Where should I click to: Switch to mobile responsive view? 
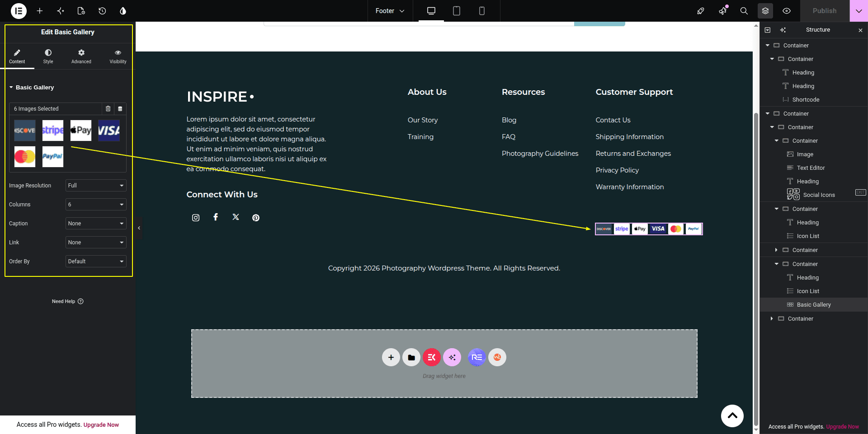pyautogui.click(x=482, y=11)
